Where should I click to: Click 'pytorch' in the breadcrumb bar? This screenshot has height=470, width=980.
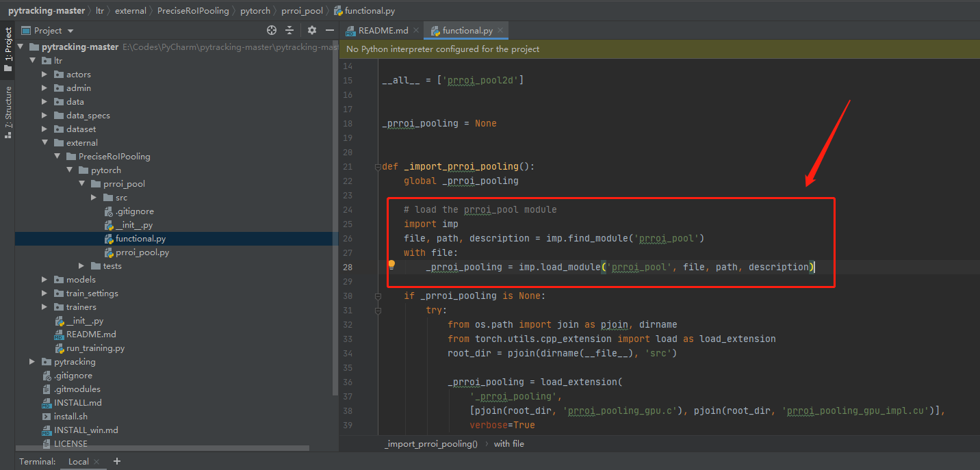click(x=255, y=10)
